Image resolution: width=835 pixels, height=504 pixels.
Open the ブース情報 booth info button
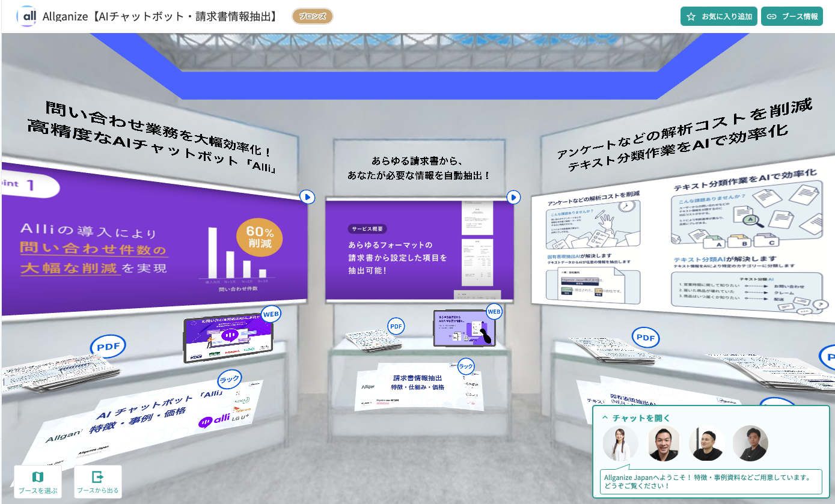(792, 16)
